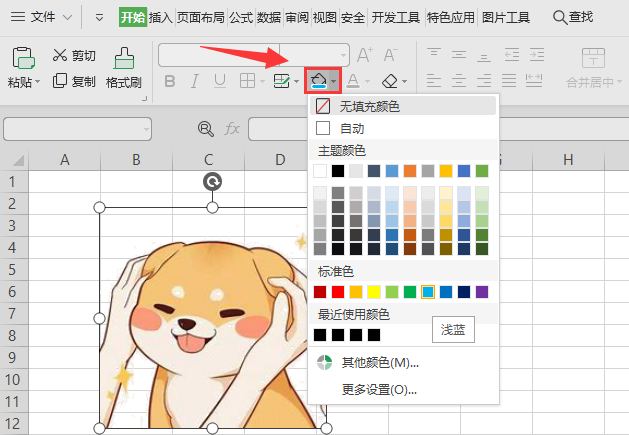Align text to top
The height and width of the screenshot is (435, 629).
[434, 54]
